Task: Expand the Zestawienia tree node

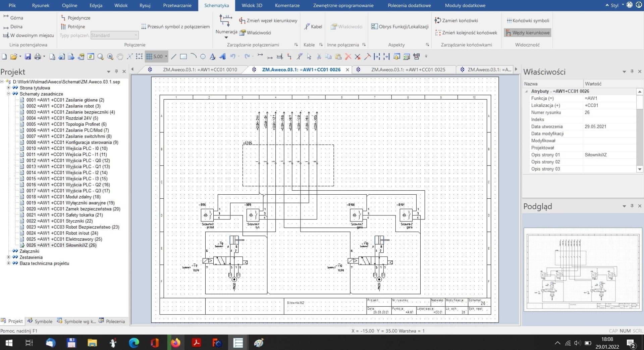Action: pyautogui.click(x=9, y=257)
